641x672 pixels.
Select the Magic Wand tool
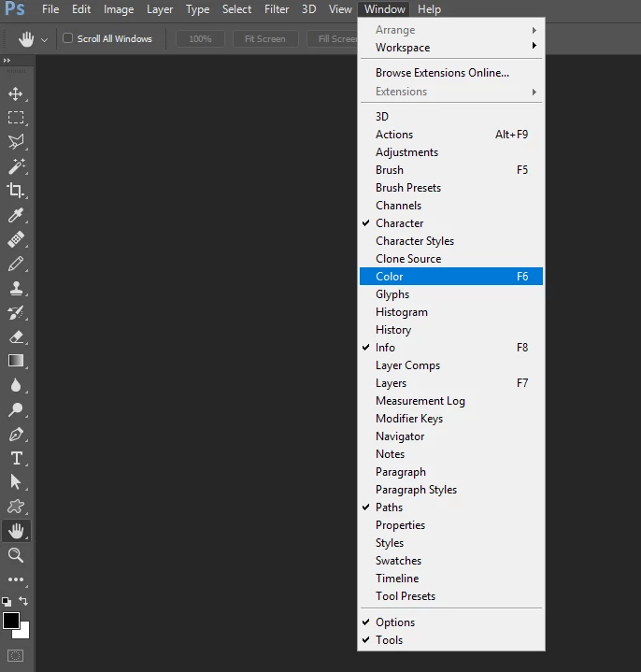(16, 166)
